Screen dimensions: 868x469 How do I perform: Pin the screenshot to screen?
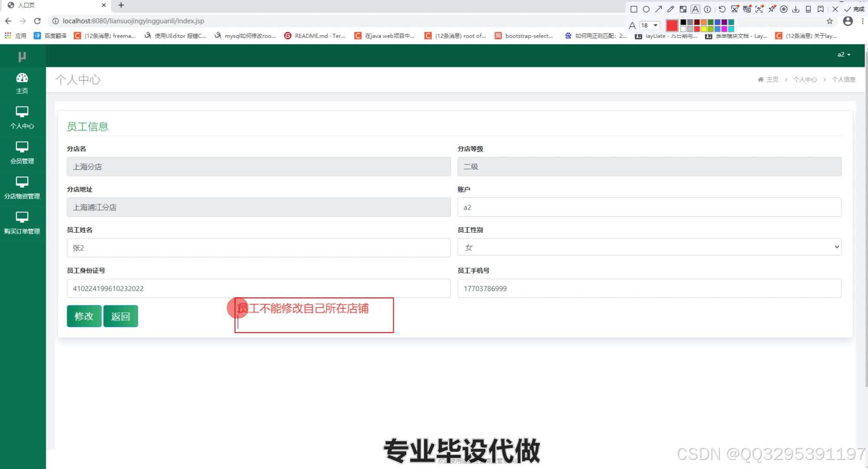pos(772,9)
